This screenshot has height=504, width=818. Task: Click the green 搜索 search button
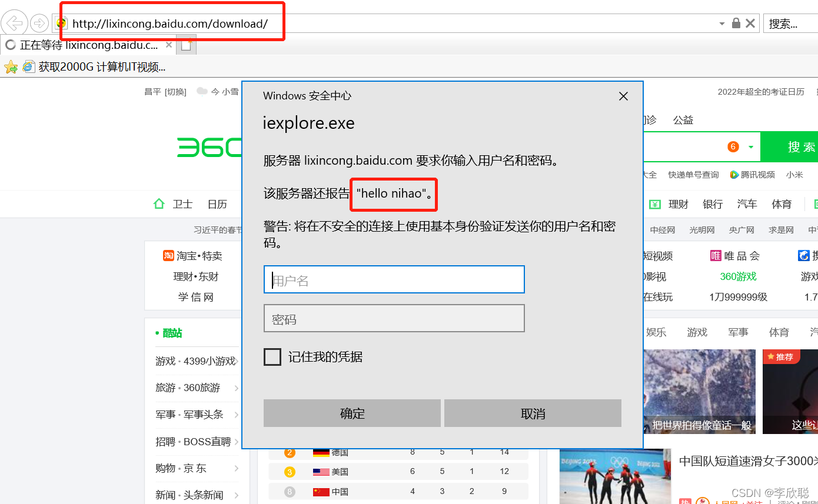(790, 147)
